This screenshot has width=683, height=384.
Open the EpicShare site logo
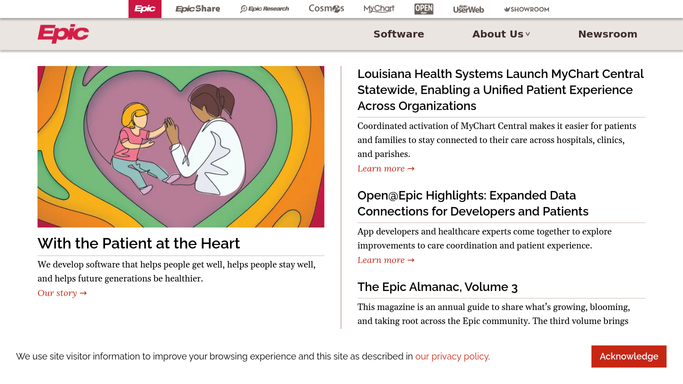(198, 9)
